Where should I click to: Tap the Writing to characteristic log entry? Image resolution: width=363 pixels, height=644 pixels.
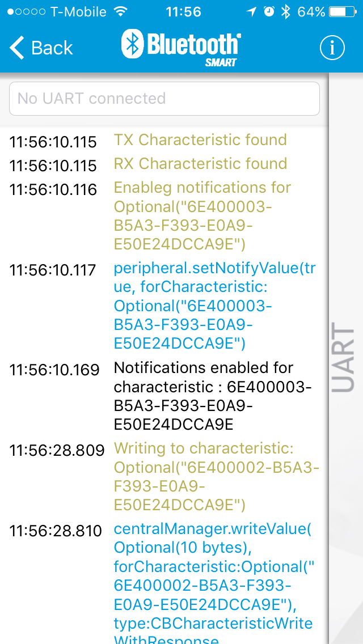[x=164, y=476]
